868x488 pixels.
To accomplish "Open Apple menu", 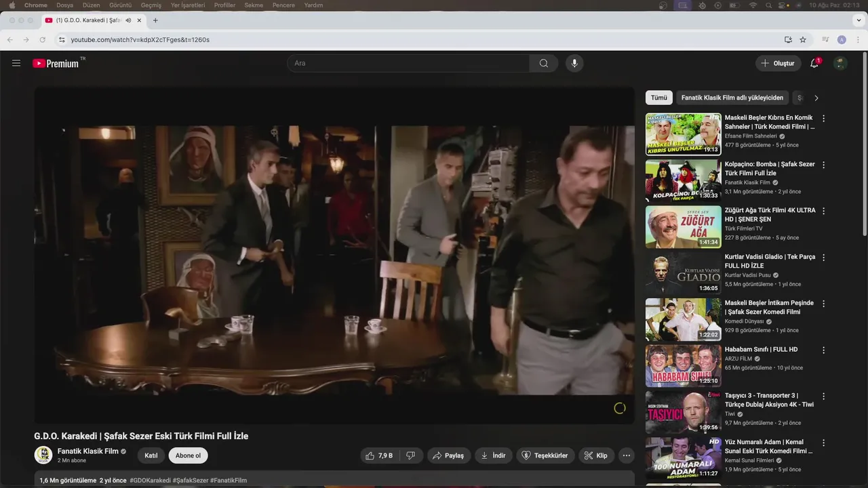I will coord(12,5).
